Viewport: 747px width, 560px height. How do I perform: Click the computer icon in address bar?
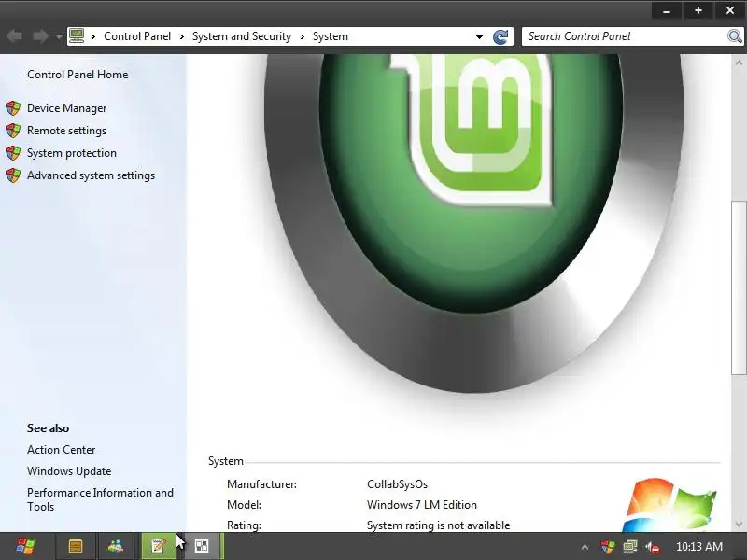pos(77,35)
